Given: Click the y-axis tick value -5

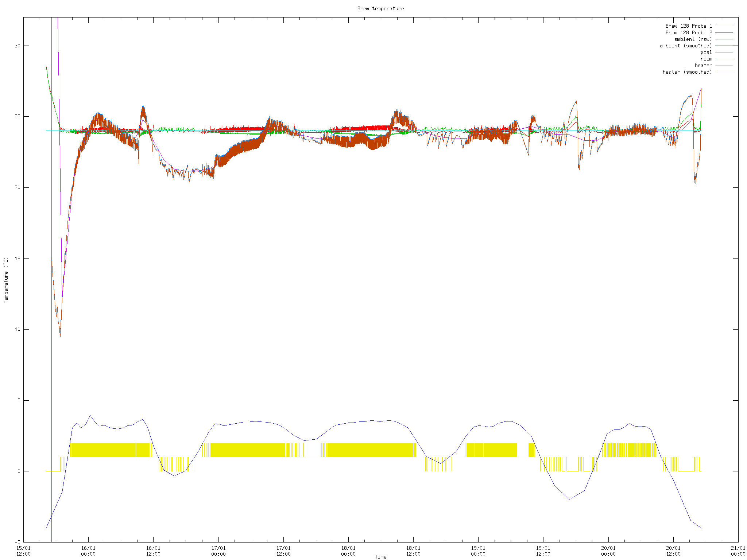Looking at the screenshot, I should click(18, 542).
